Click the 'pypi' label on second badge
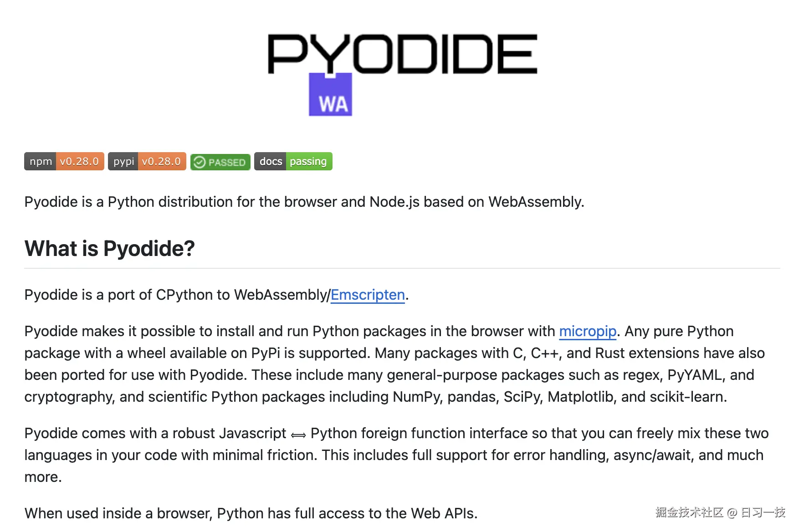 [x=123, y=161]
